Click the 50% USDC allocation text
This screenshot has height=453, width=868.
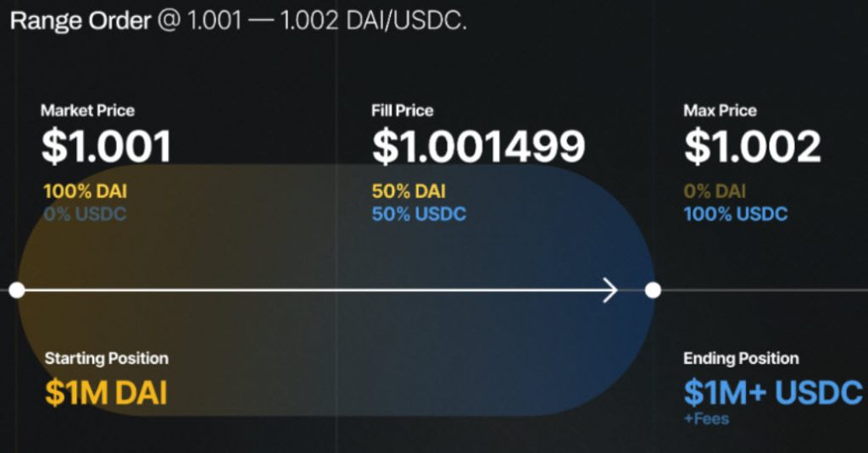coord(419,213)
